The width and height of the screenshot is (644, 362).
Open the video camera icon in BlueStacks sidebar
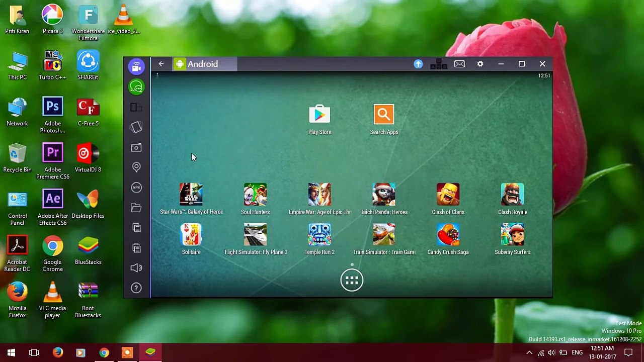point(136,67)
